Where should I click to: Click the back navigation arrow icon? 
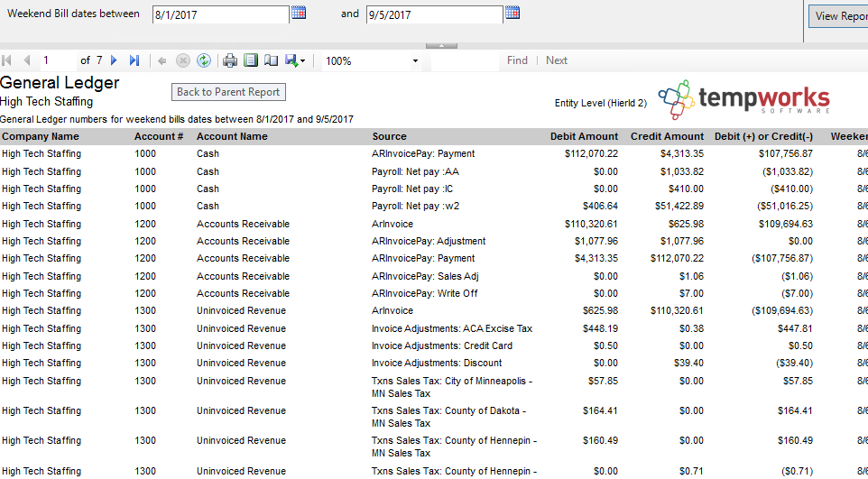tap(162, 61)
